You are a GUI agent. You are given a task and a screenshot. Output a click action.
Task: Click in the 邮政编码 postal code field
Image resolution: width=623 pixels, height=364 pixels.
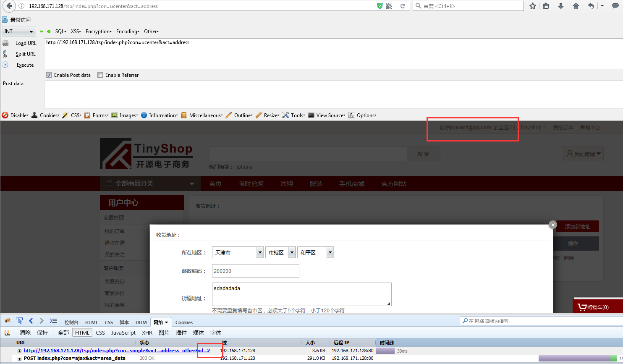point(256,271)
